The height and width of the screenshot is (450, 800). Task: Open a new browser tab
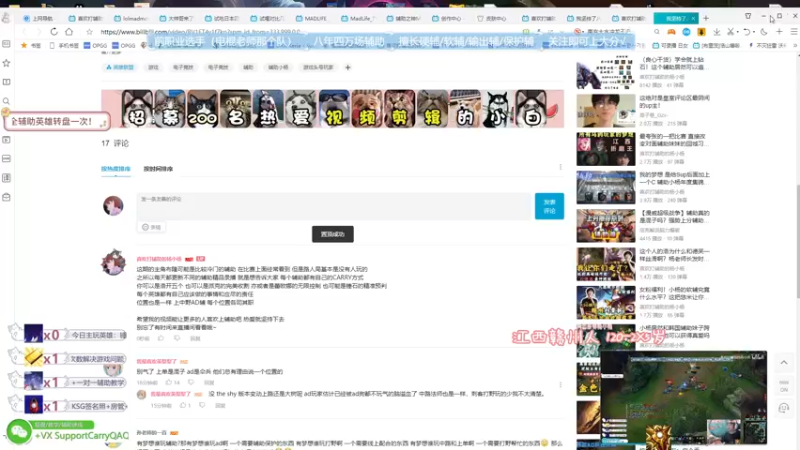click(x=706, y=18)
